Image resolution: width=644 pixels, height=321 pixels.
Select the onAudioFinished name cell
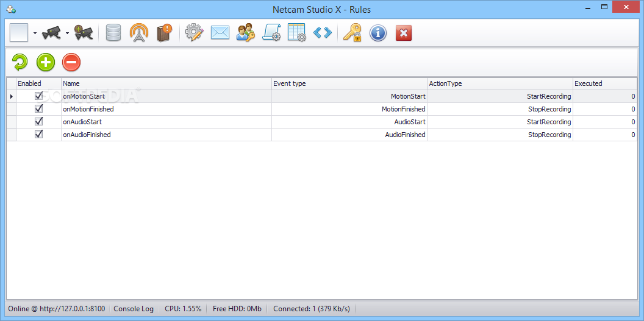click(166, 135)
